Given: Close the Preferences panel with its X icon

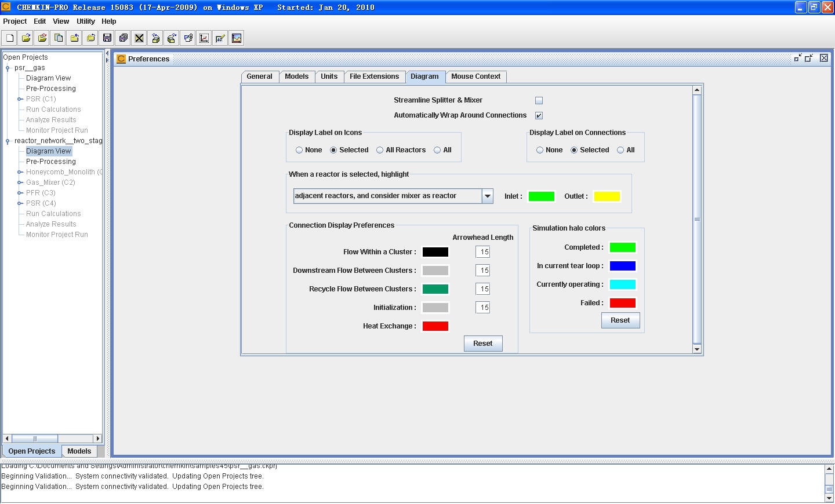Looking at the screenshot, I should click(x=824, y=58).
